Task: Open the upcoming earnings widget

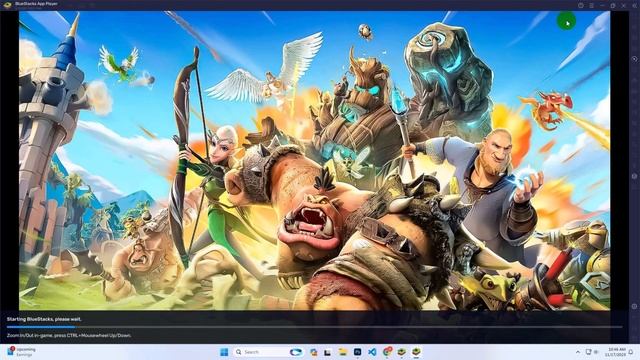Action: pyautogui.click(x=21, y=352)
